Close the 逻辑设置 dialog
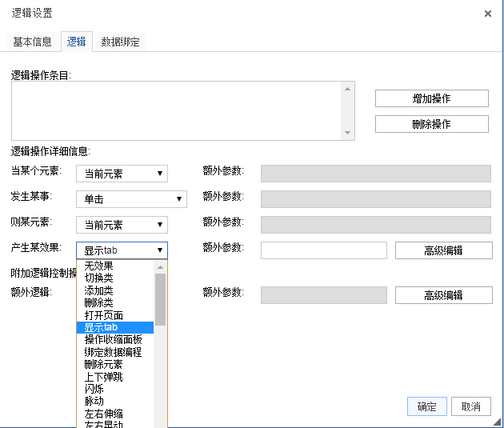Screen dimensions: 504x428 [488, 14]
